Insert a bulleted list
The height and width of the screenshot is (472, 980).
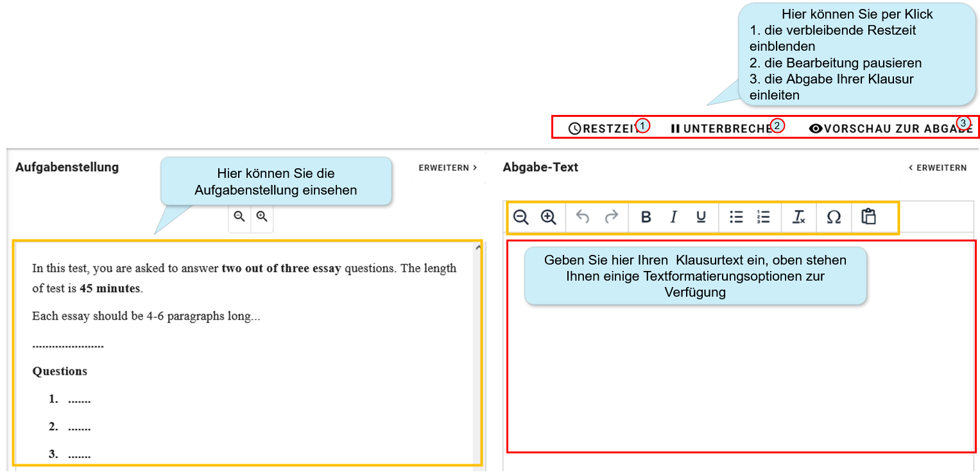point(736,217)
